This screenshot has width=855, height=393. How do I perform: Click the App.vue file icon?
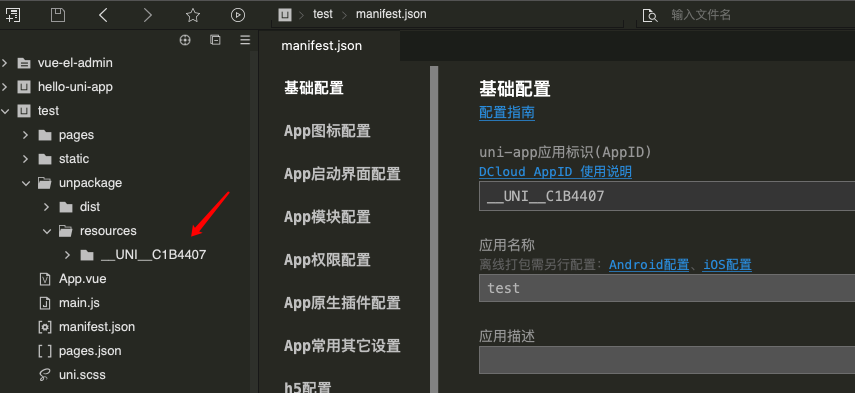point(45,279)
